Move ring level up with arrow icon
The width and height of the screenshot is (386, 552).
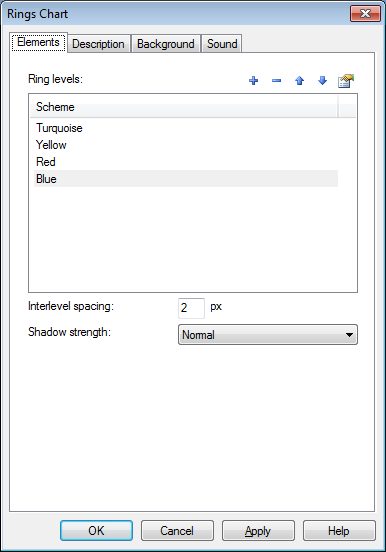(299, 81)
